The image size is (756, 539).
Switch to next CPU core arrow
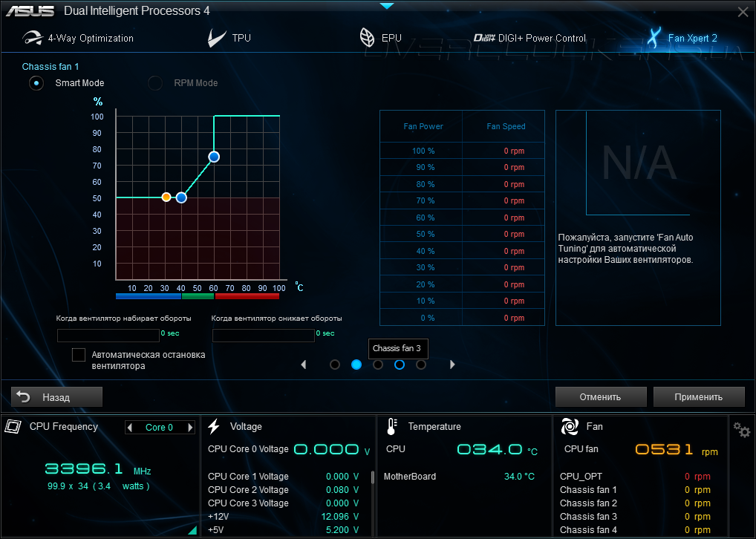190,427
